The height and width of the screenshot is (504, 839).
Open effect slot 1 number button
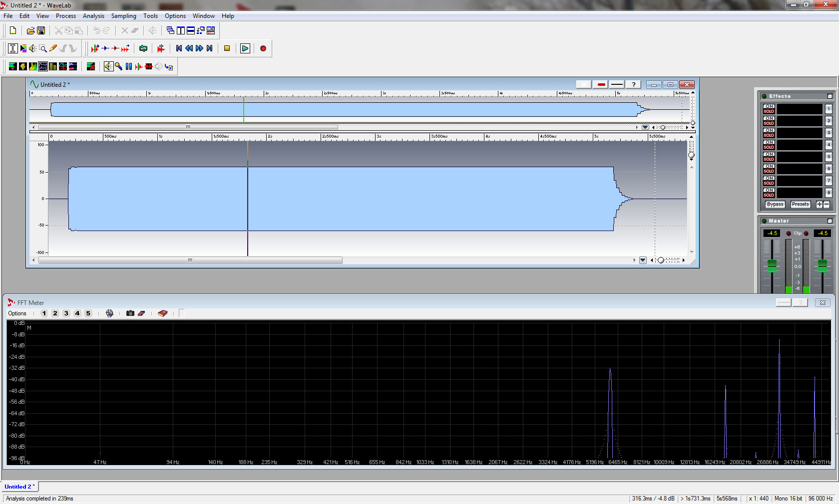(829, 109)
